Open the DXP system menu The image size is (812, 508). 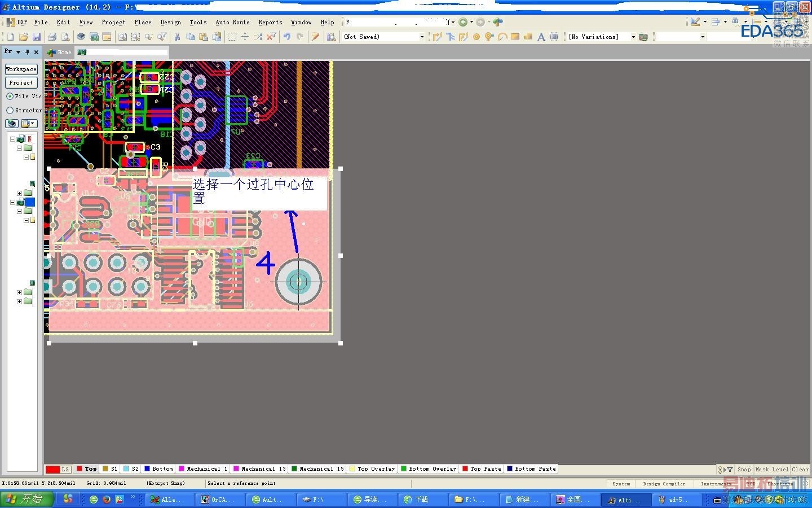(17, 22)
